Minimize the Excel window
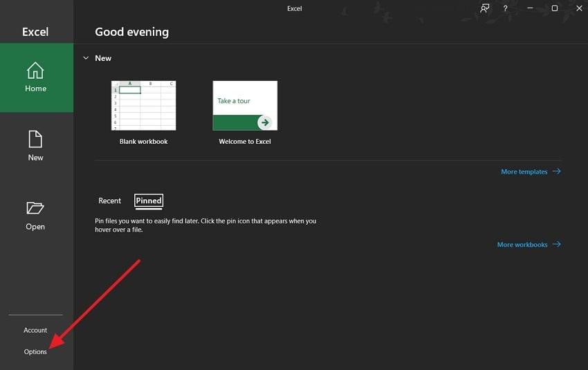 tap(530, 8)
